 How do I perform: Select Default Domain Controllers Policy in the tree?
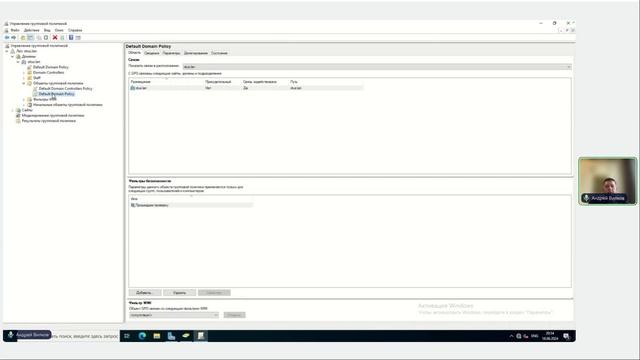[x=65, y=89]
